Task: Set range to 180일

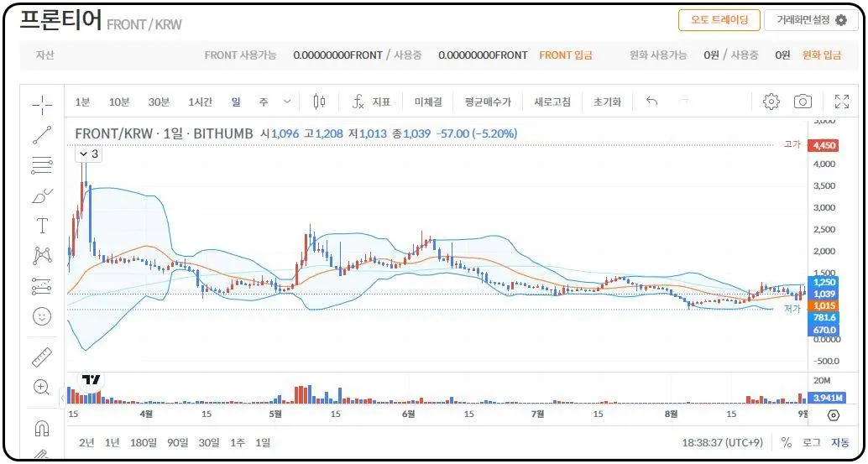Action: click(x=144, y=442)
